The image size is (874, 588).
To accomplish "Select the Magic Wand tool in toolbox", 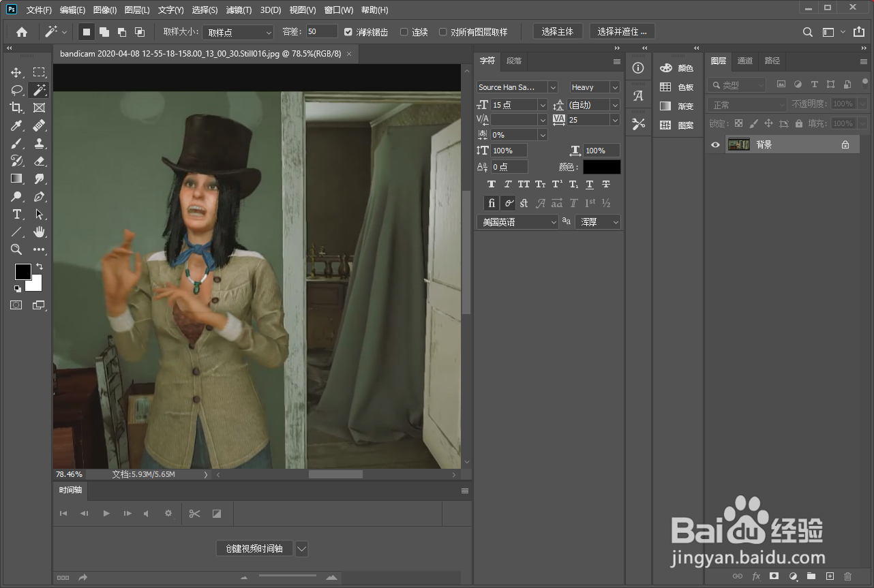I will (39, 90).
